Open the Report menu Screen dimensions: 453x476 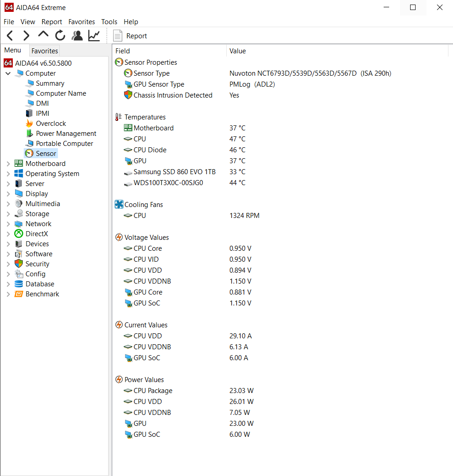click(x=52, y=22)
